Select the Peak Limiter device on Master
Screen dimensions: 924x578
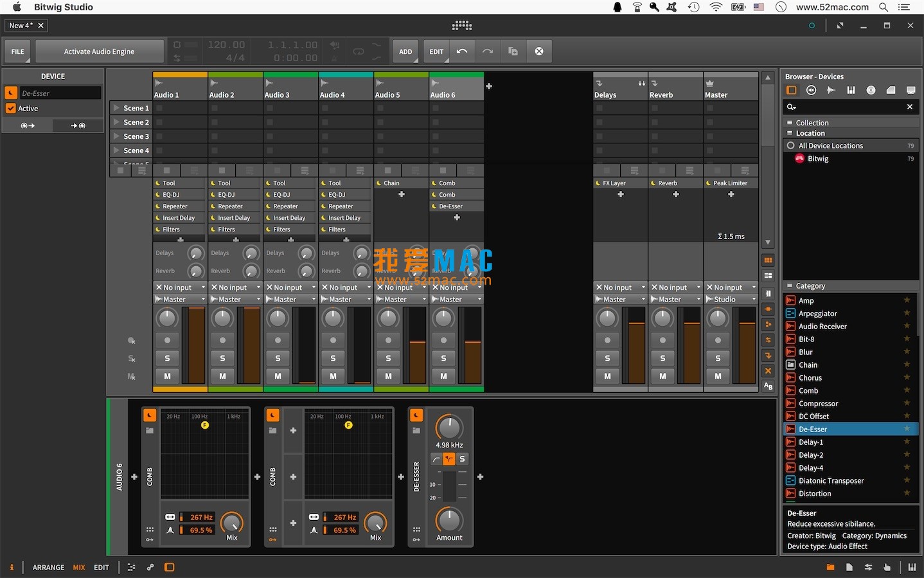click(731, 183)
